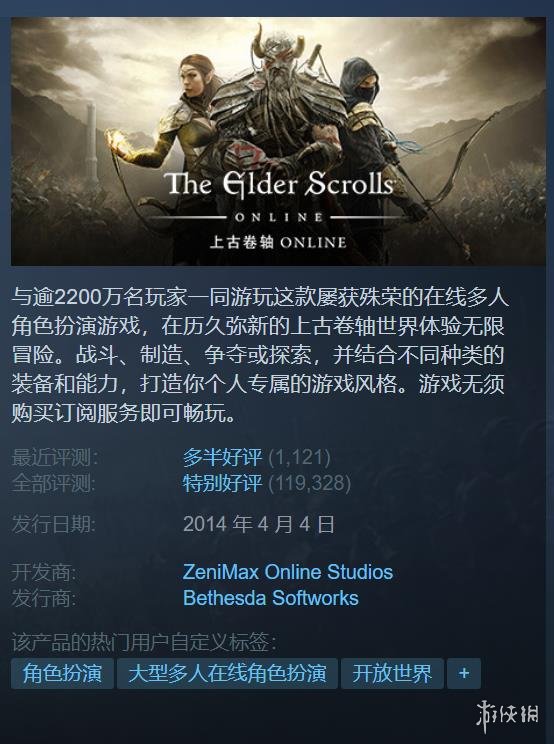The image size is (554, 744).
Task: Click the game description paragraph
Action: pyautogui.click(x=260, y=355)
